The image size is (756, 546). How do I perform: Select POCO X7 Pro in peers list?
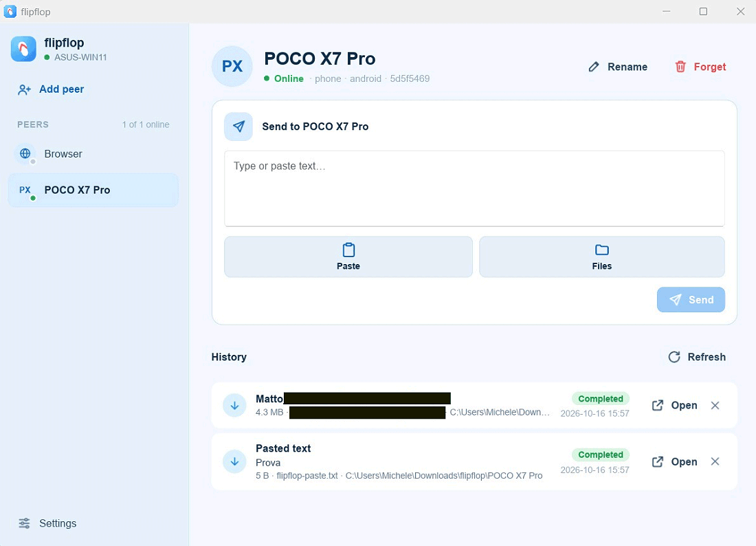point(93,190)
